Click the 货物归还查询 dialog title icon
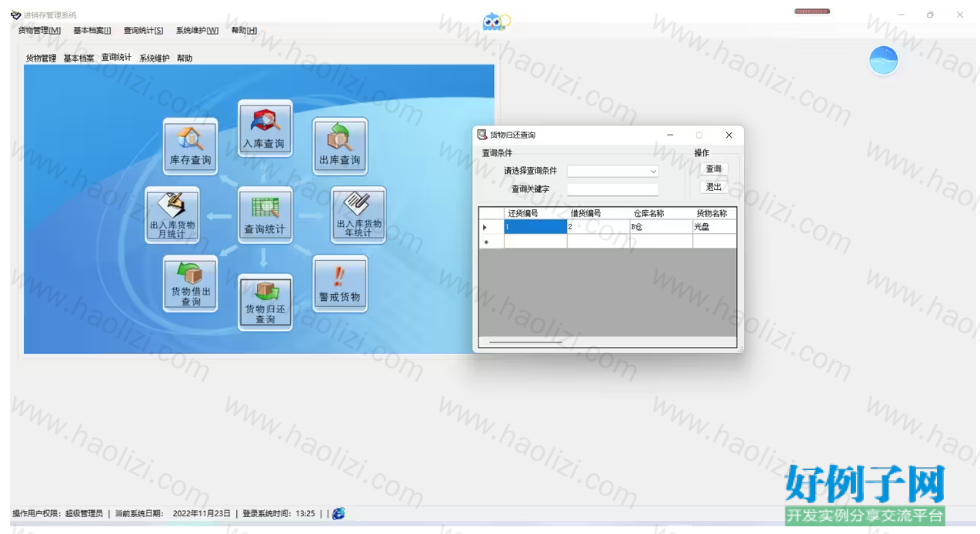980x534 pixels. (482, 135)
